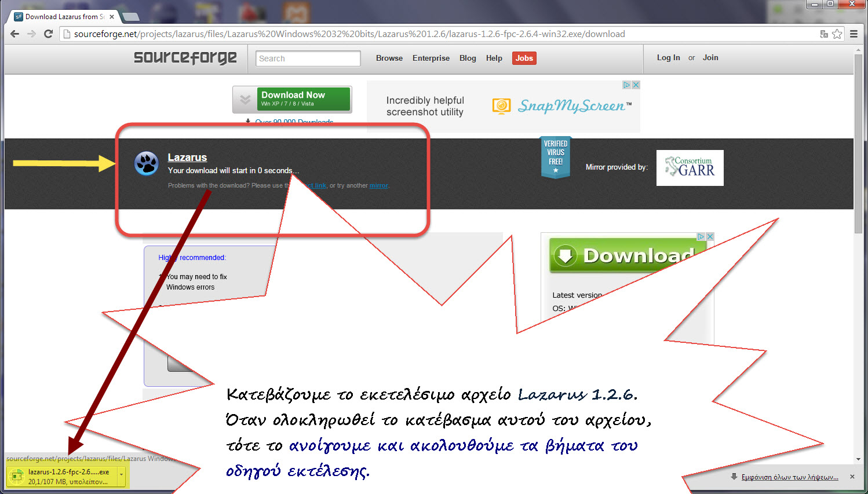Screen dimensions: 868x494
Task: Click the scrollbar down arrow
Action: coord(858,459)
